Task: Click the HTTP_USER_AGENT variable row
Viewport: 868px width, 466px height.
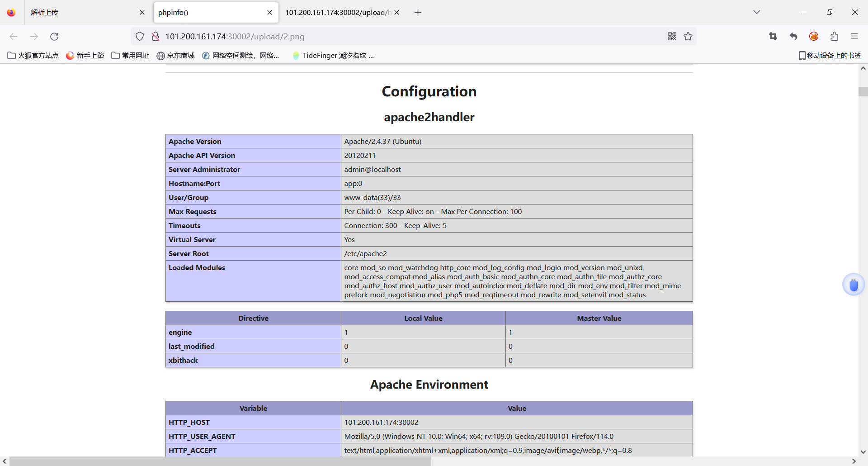Action: click(429, 436)
